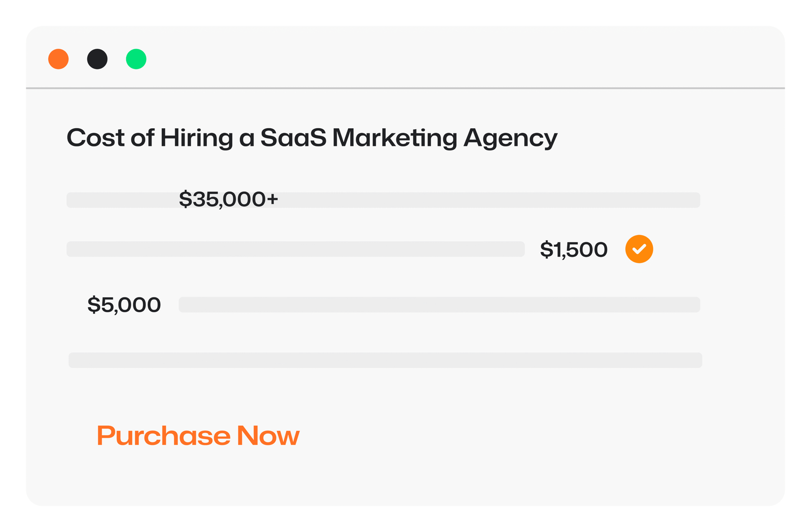Select the $35,000+ price label
The image size is (811, 532).
point(229,200)
